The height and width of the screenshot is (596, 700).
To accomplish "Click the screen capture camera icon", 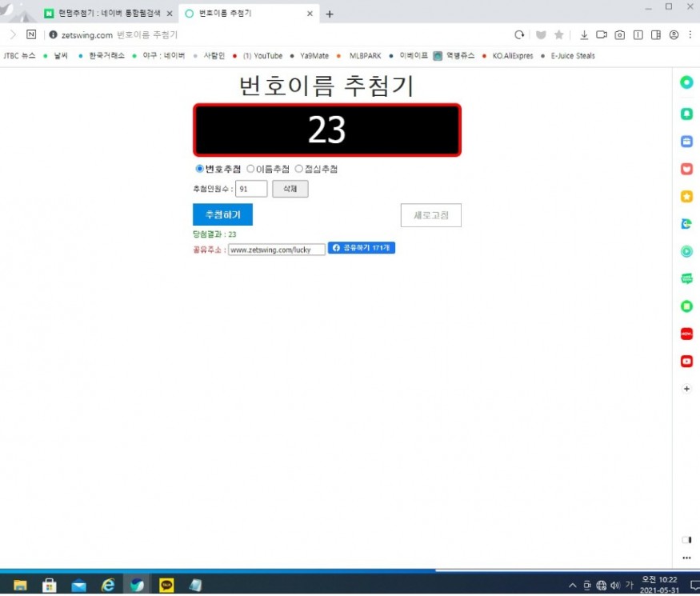I will tap(619, 34).
